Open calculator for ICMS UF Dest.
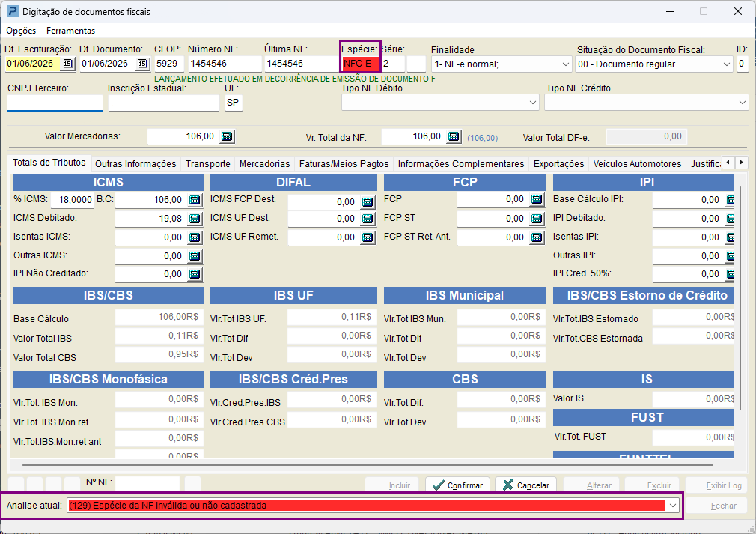756x534 pixels. (x=368, y=219)
